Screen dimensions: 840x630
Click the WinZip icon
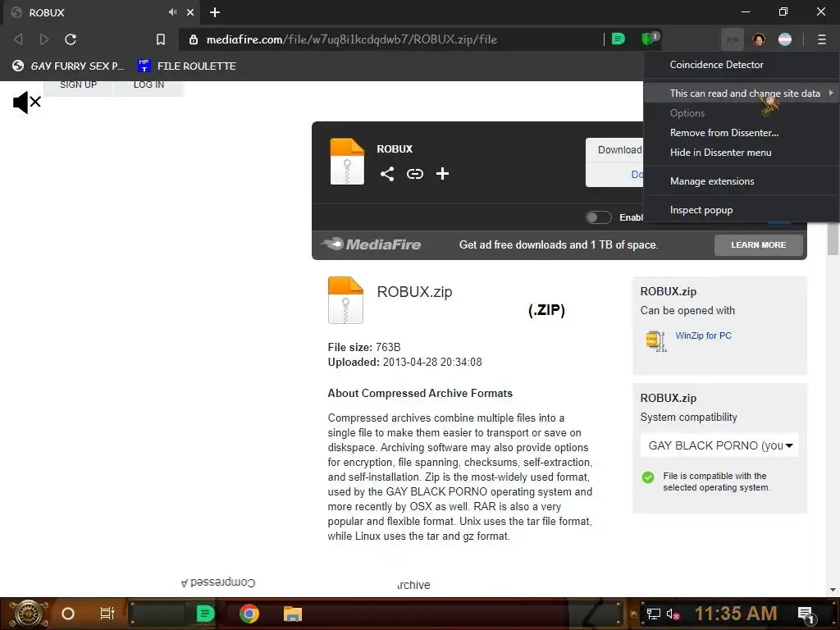(x=656, y=340)
